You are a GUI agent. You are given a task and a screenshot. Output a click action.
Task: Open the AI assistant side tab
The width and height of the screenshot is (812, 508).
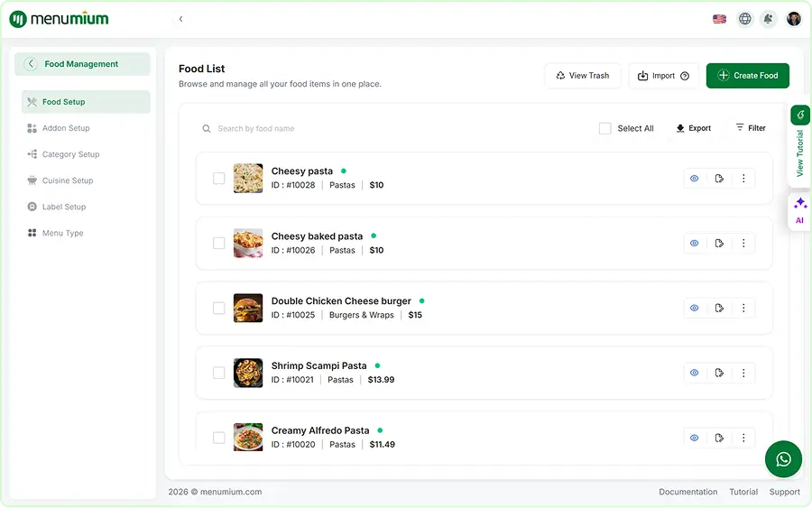pos(799,211)
